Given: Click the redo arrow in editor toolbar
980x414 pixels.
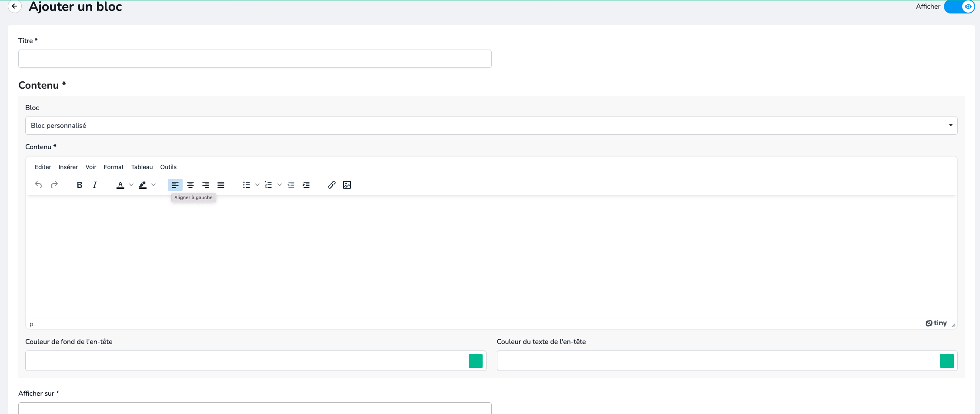Looking at the screenshot, I should click(54, 185).
